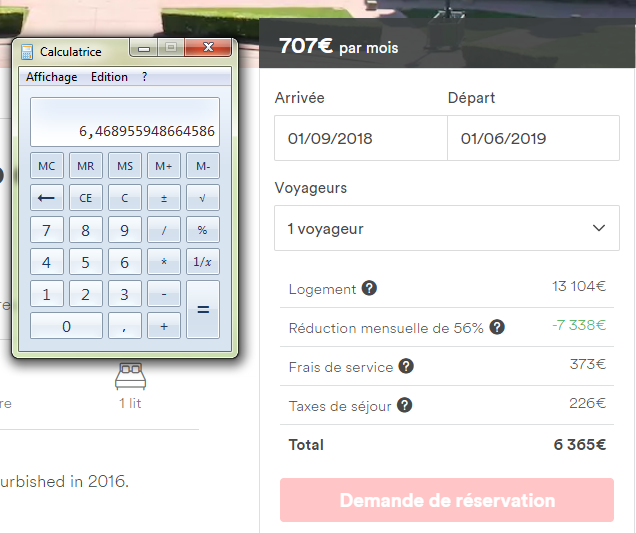Click the help icon next to Frais de service
Screen dimensions: 636x533
coord(406,367)
